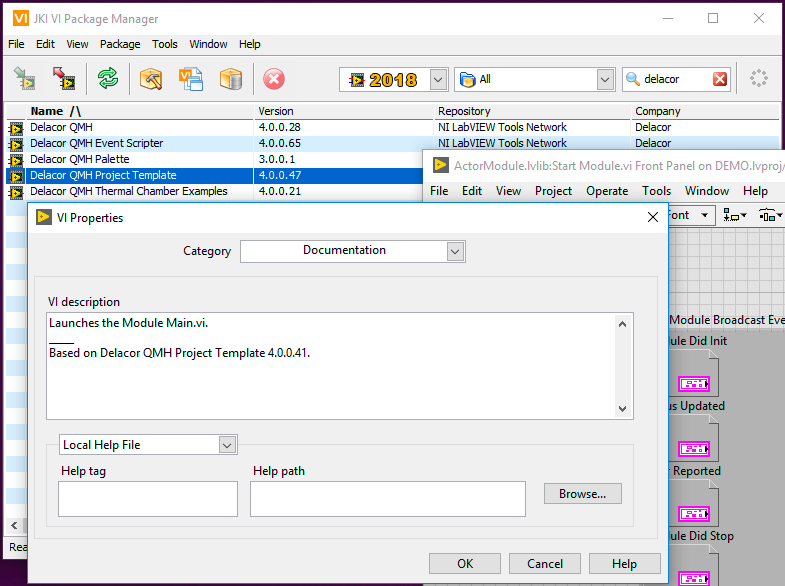
Task: Open the font dropdown in Front Panel toolbar
Action: [x=704, y=215]
